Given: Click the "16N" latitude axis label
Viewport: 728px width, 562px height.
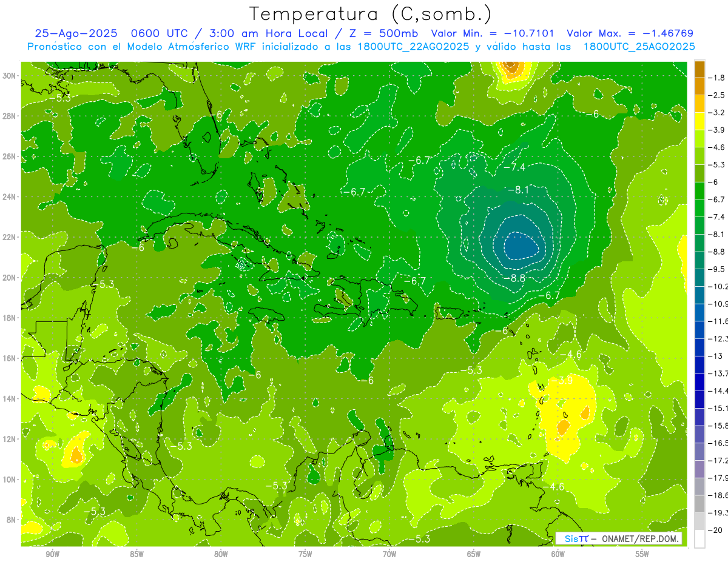Looking at the screenshot, I should pos(10,358).
